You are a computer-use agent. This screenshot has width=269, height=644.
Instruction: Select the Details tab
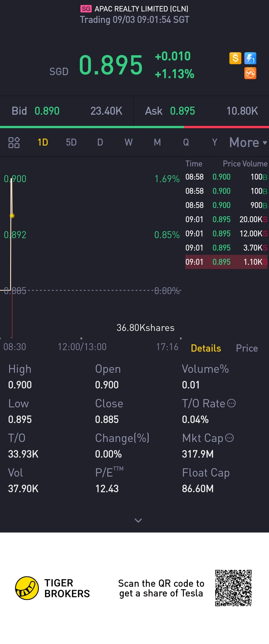pyautogui.click(x=206, y=348)
